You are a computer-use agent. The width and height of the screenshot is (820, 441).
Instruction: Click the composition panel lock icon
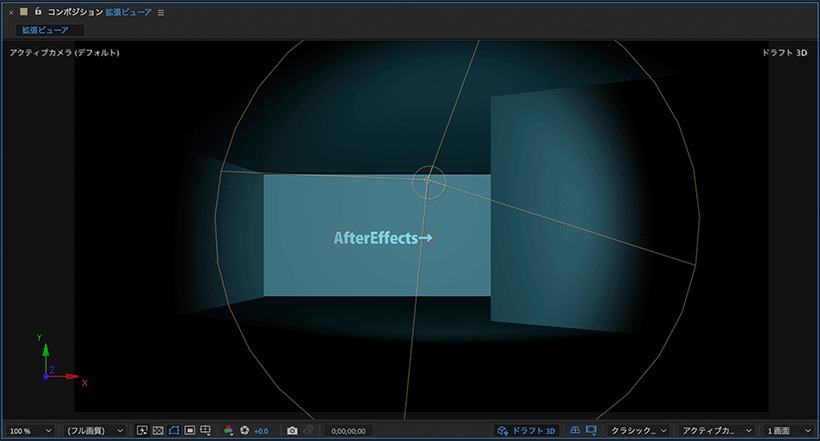tap(38, 11)
